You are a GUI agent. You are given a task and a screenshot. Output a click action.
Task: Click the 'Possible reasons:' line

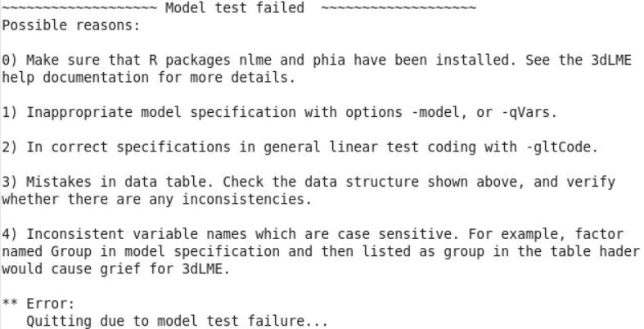[x=71, y=25]
